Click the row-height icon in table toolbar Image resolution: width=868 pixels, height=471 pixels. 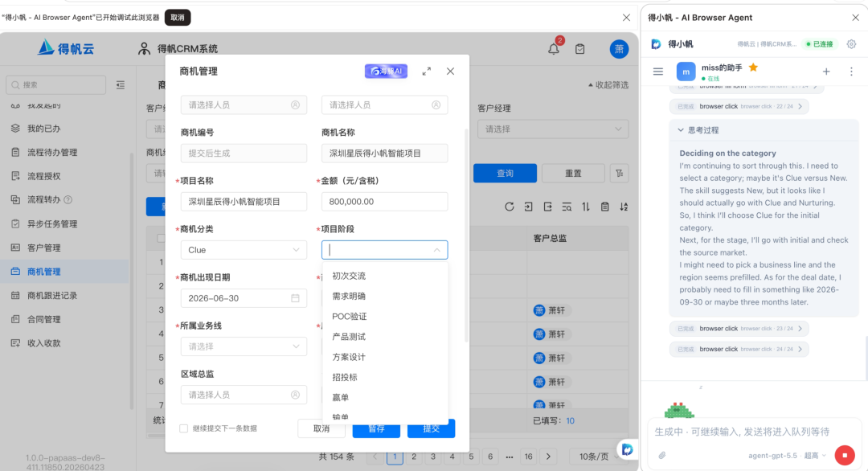pyautogui.click(x=586, y=207)
